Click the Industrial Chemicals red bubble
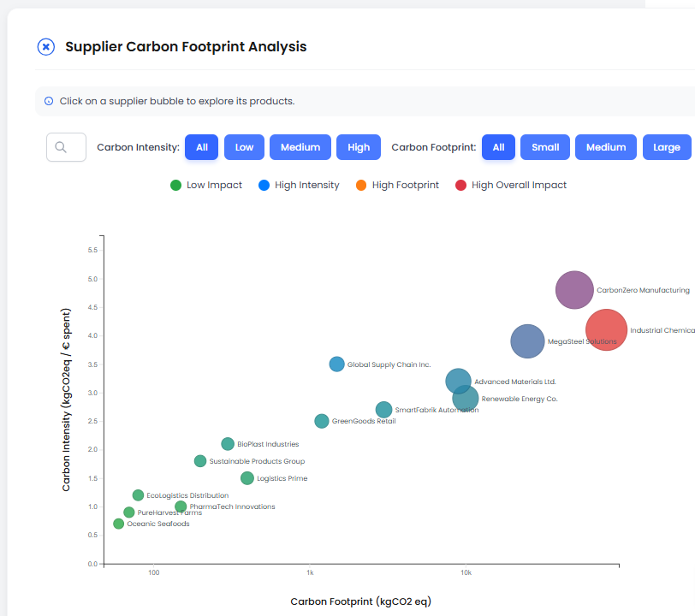695x616 pixels. (606, 330)
